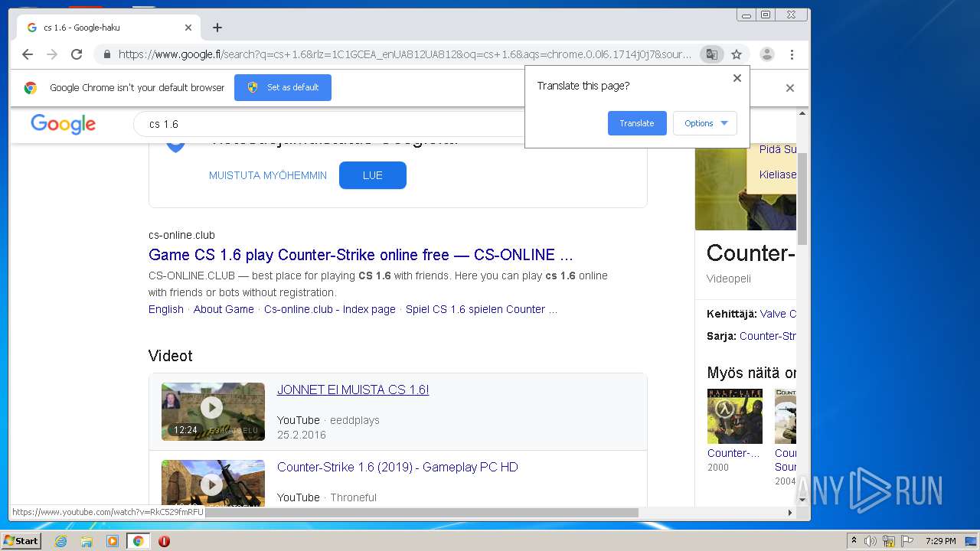Click the LUE button
This screenshot has width=980, height=551.
point(373,175)
